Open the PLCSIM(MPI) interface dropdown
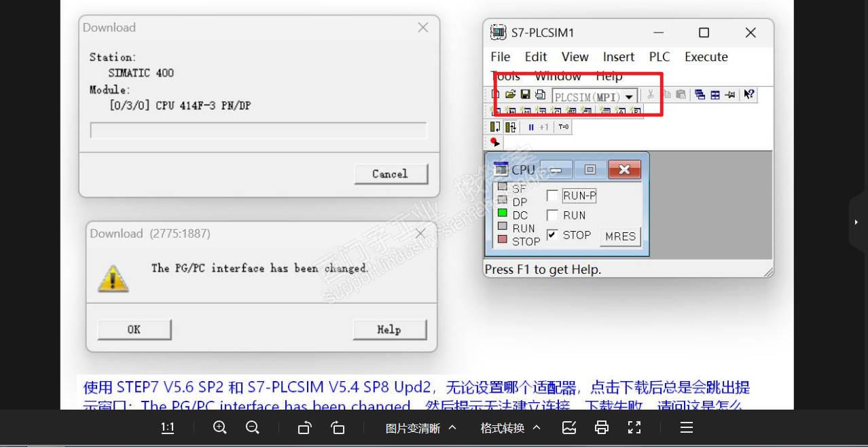This screenshot has width=868, height=447. [629, 97]
